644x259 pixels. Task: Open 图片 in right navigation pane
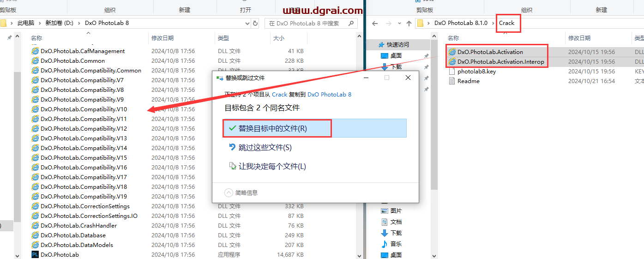pyautogui.click(x=391, y=211)
